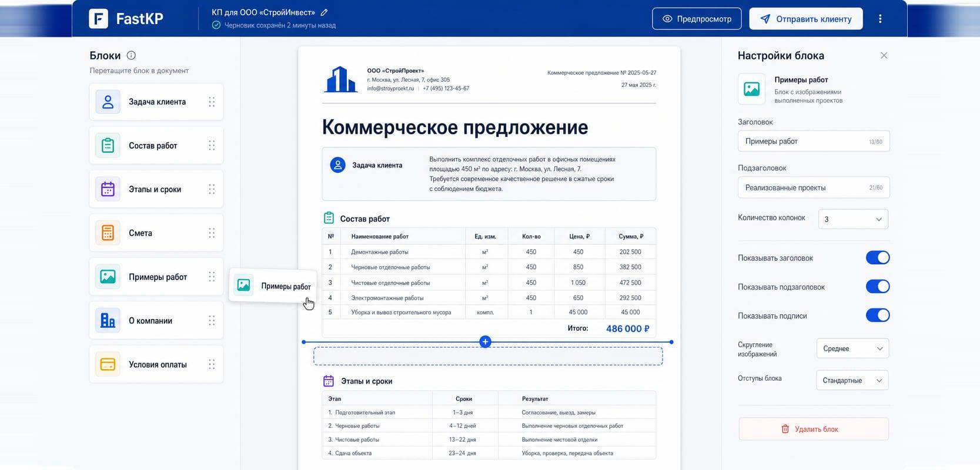Toggle Показывать подзаголовок switch
The height and width of the screenshot is (470, 980).
coord(878,287)
